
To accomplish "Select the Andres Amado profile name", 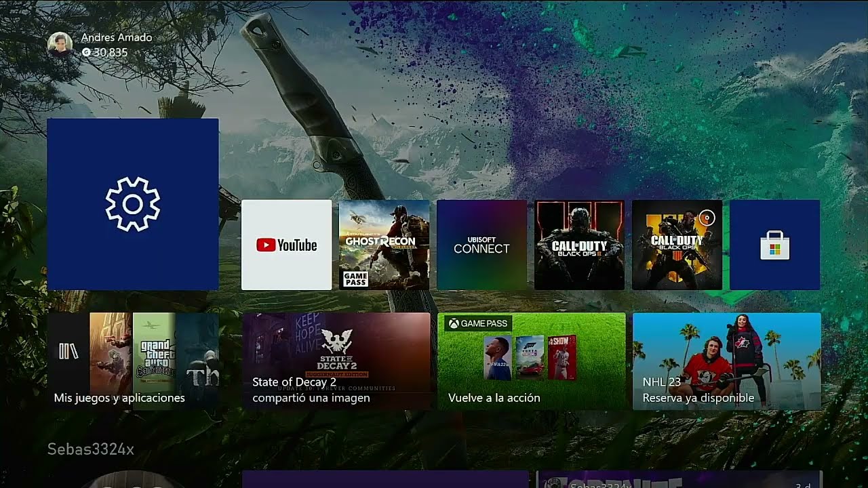I will tap(117, 38).
